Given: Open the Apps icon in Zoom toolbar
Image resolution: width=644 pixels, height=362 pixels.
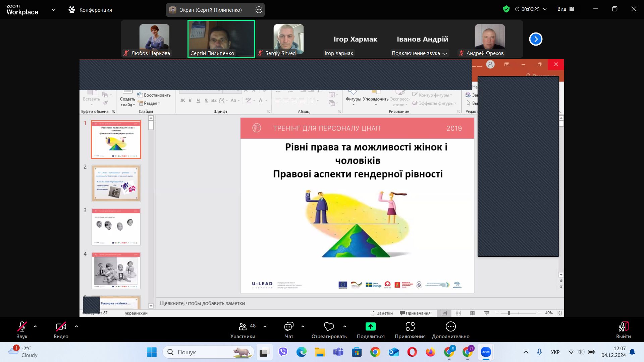Looking at the screenshot, I should [410, 326].
